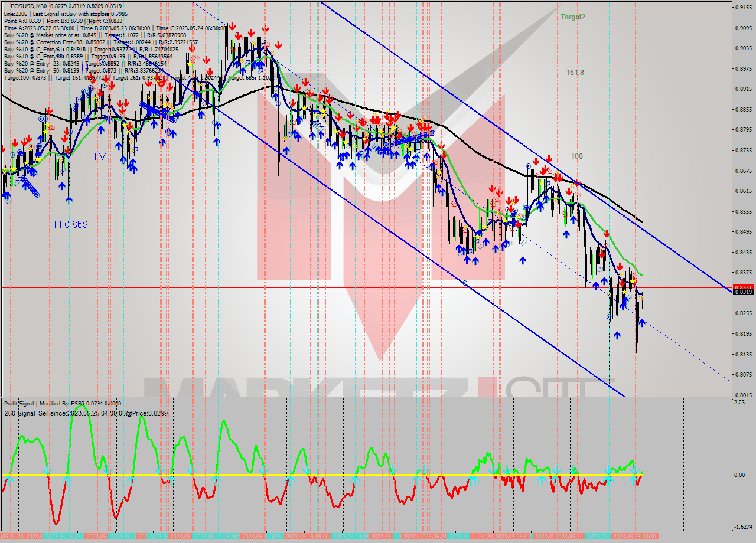
Task: Click the '2023.05.15 03:0' time axis label
Action: click(x=63, y=537)
